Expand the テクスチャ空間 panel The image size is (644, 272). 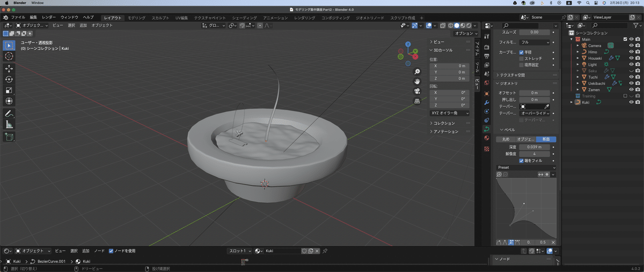click(511, 75)
